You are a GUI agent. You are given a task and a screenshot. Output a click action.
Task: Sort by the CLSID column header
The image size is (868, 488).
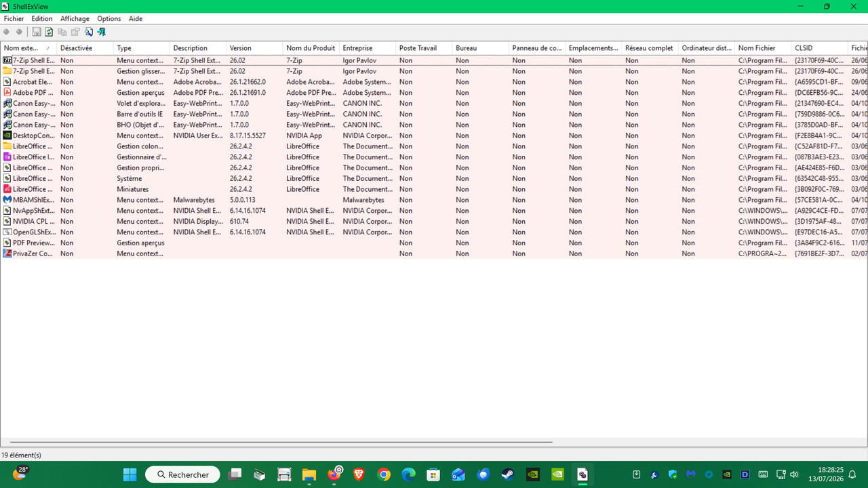[819, 48]
